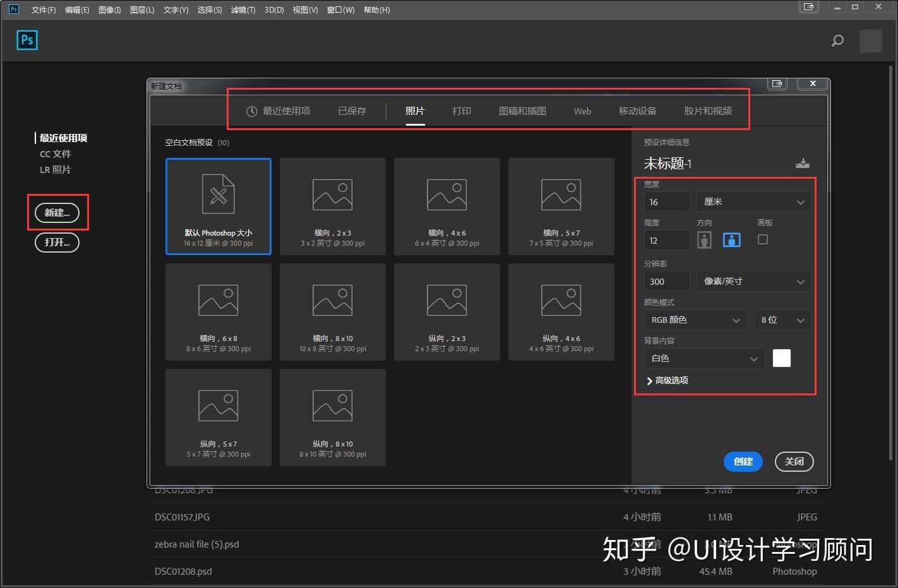Switch to 最近使用项 tab in dialog
Image resolution: width=898 pixels, height=588 pixels.
(278, 111)
